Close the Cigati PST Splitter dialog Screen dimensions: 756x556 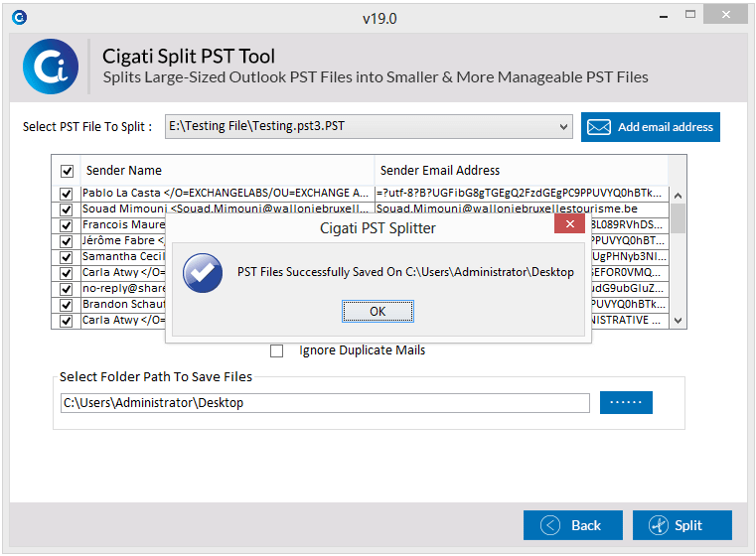(x=569, y=224)
